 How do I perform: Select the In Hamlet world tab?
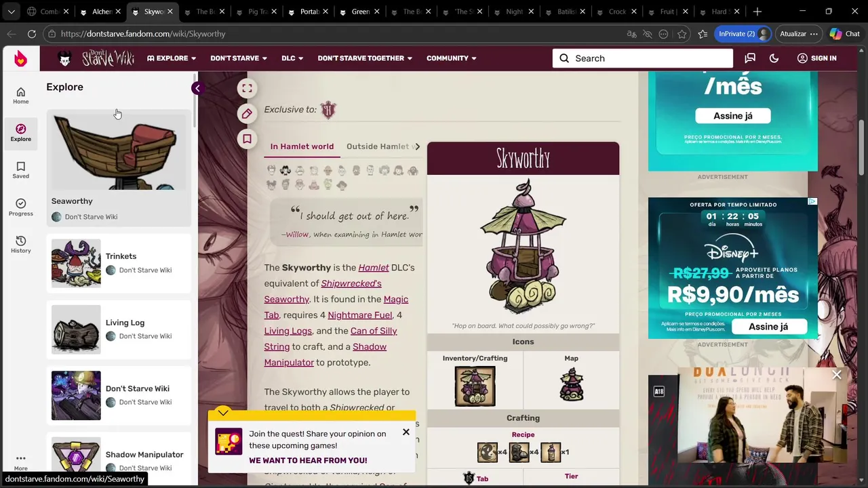click(302, 146)
